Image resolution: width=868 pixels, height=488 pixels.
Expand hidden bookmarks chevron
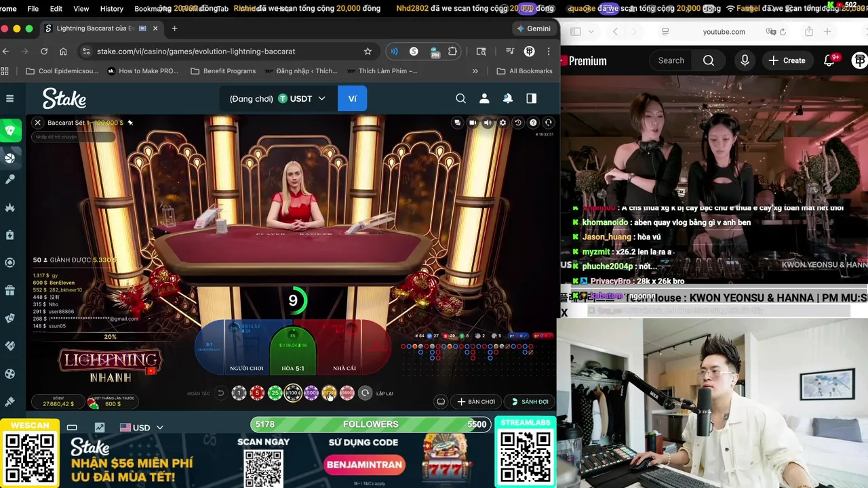click(475, 70)
